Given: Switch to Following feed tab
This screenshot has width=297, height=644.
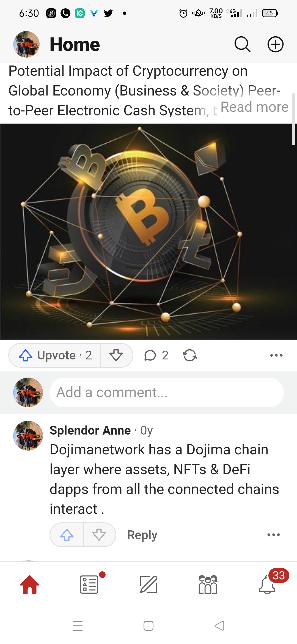Looking at the screenshot, I should point(89,585).
